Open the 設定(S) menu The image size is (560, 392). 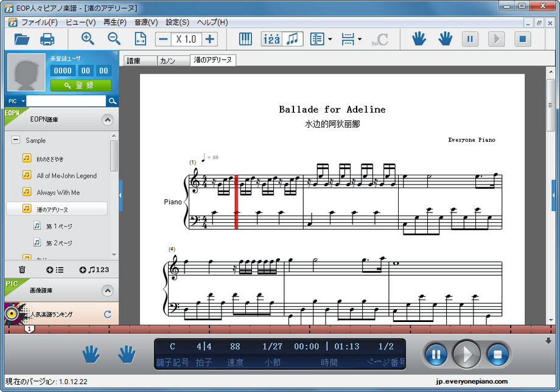click(177, 22)
